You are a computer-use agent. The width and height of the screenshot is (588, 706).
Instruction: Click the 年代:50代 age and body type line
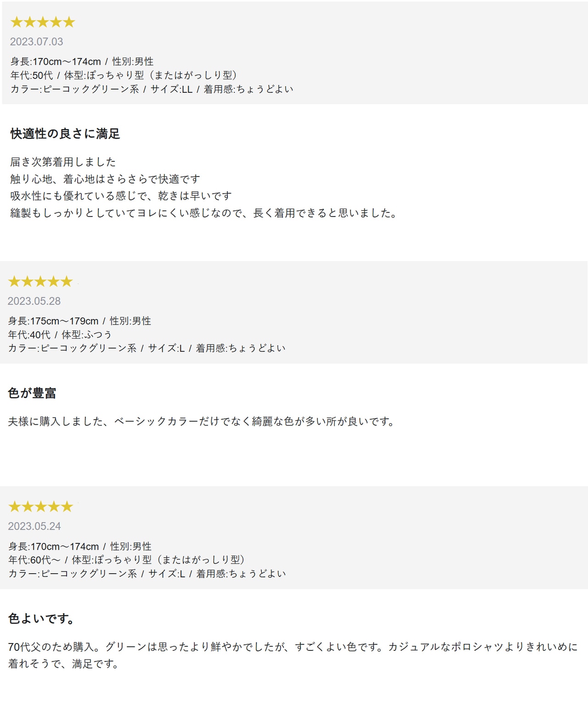(123, 75)
